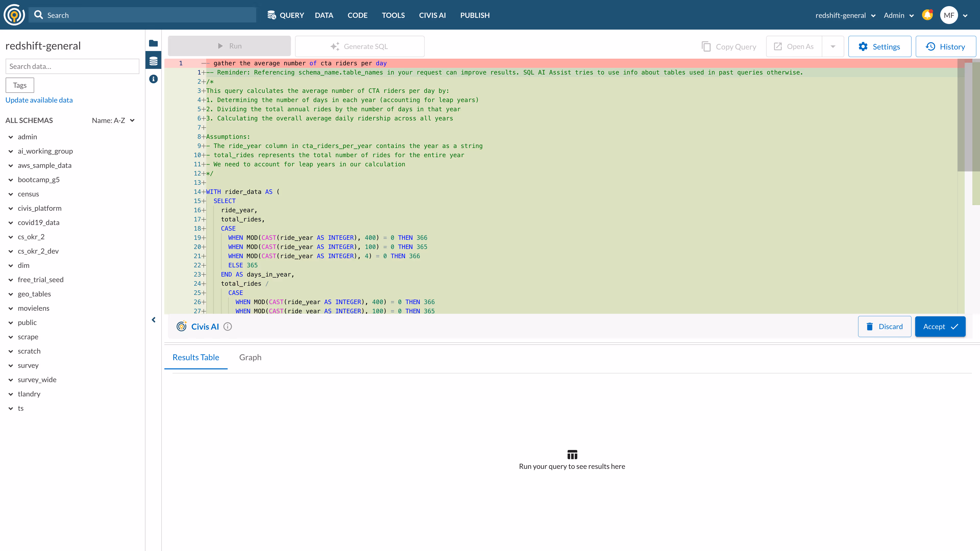Collapse the schema sidebar with the left chevron

click(154, 320)
